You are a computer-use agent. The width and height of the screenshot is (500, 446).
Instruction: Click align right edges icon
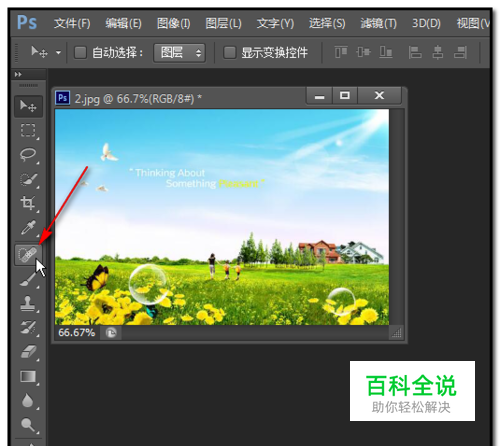pyautogui.click(x=460, y=52)
